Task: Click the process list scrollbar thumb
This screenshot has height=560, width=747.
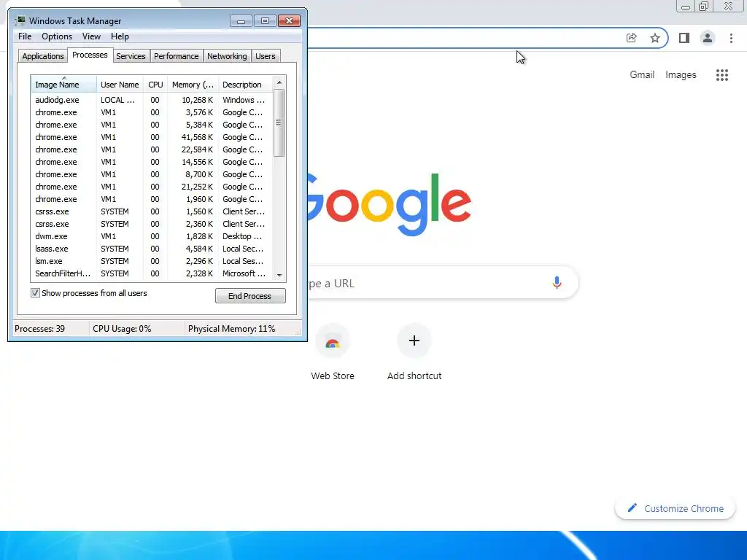Action: click(279, 122)
